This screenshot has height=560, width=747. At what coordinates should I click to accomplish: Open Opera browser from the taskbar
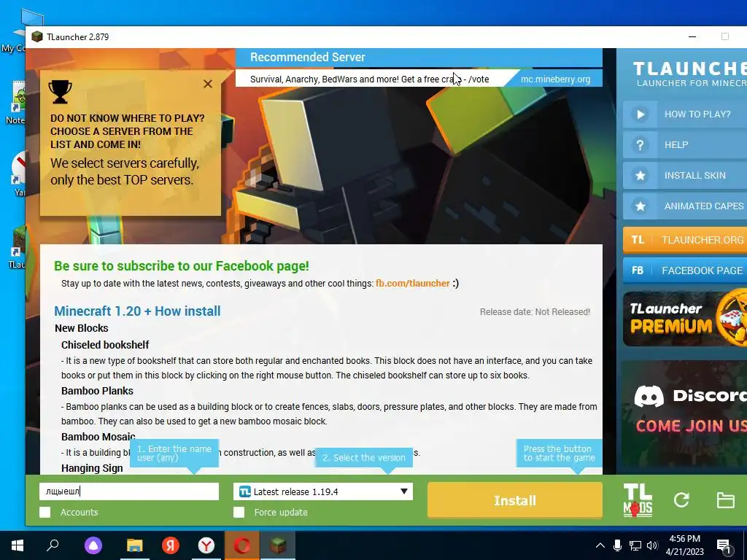coord(242,545)
